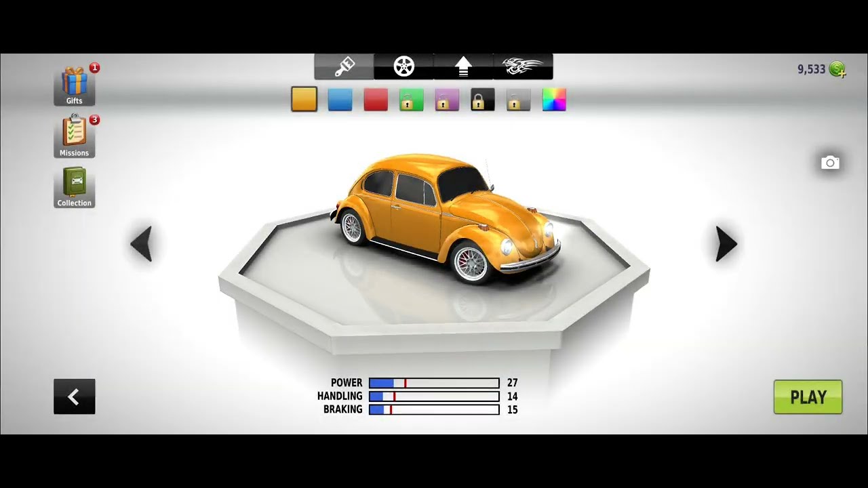Open the rainbow custom color picker
The image size is (868, 488).
point(554,100)
